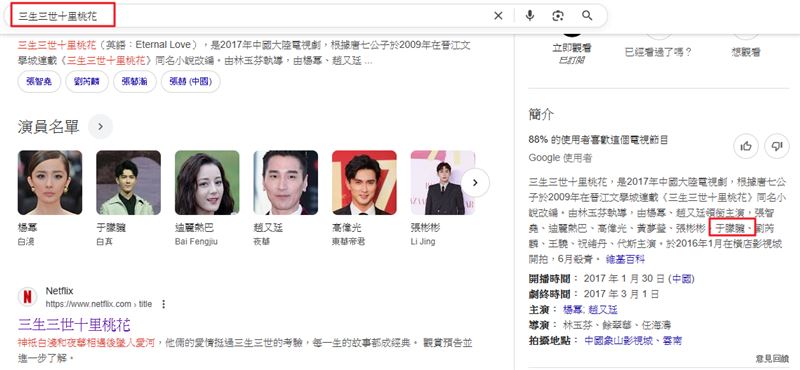
Task: Like this show with the thumbs-up button
Action: click(746, 146)
